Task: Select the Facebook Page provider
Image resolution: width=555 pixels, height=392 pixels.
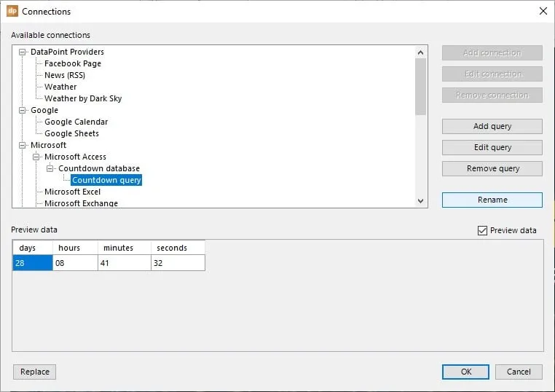Action: point(73,63)
